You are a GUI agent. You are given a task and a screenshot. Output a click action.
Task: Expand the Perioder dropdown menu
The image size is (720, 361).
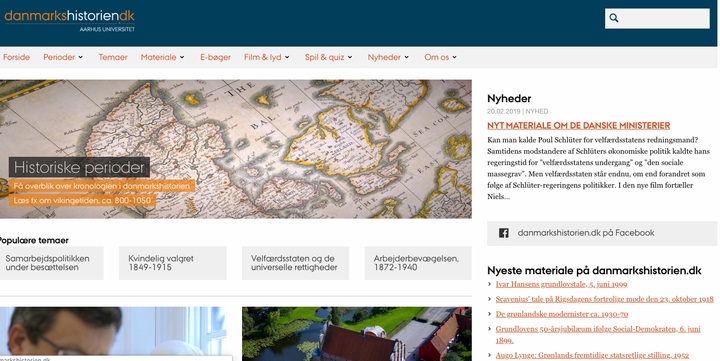click(63, 57)
